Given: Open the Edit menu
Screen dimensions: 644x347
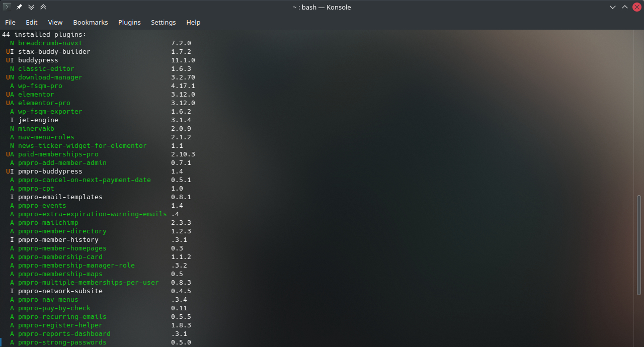Looking at the screenshot, I should (x=32, y=22).
